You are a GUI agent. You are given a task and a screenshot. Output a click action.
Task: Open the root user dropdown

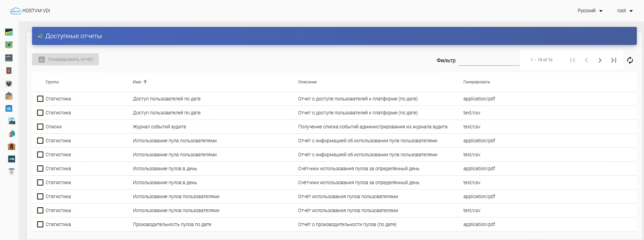pyautogui.click(x=625, y=11)
